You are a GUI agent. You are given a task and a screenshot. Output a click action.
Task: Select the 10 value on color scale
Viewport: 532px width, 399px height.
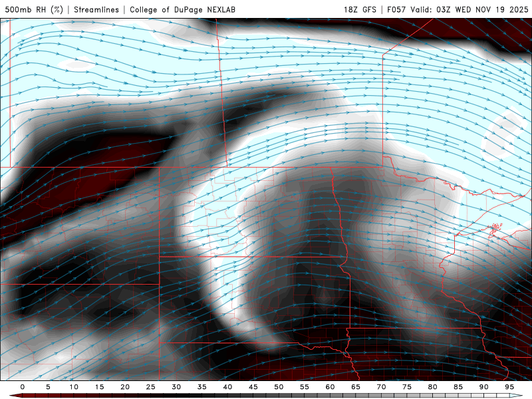[x=74, y=387]
